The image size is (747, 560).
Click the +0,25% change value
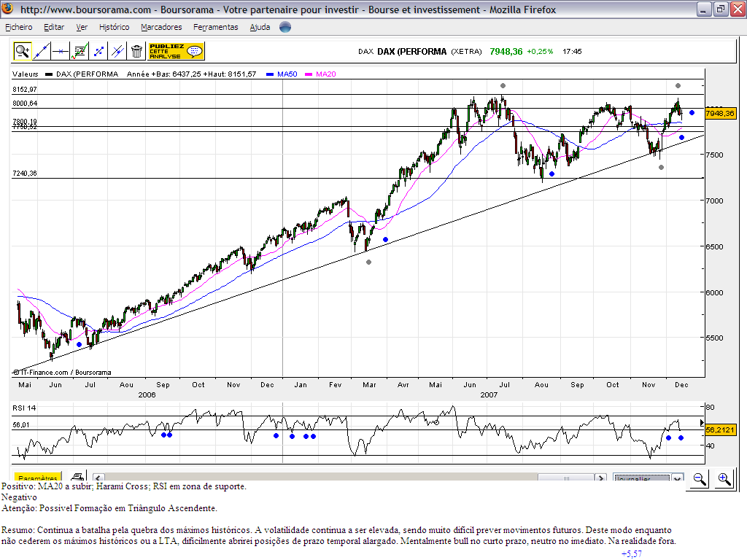pos(540,52)
